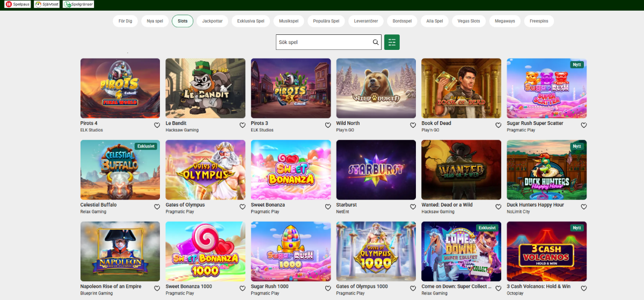Launch Starburst game thumbnail
The image size is (644, 300).
pyautogui.click(x=376, y=170)
